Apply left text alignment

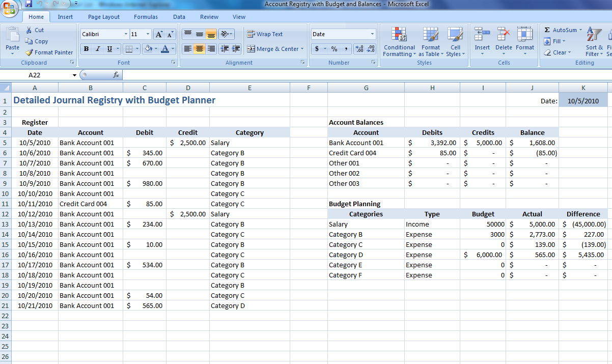[188, 49]
